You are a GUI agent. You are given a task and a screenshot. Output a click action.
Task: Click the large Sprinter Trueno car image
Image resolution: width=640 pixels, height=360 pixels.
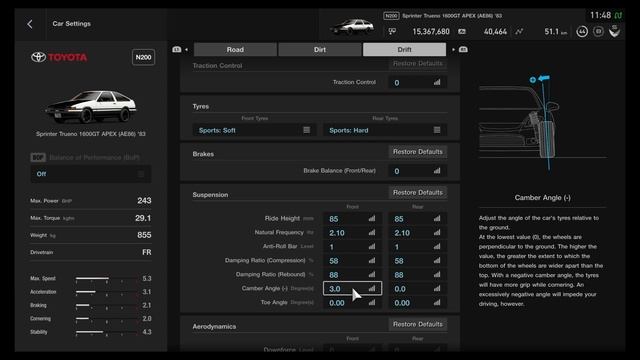91,106
